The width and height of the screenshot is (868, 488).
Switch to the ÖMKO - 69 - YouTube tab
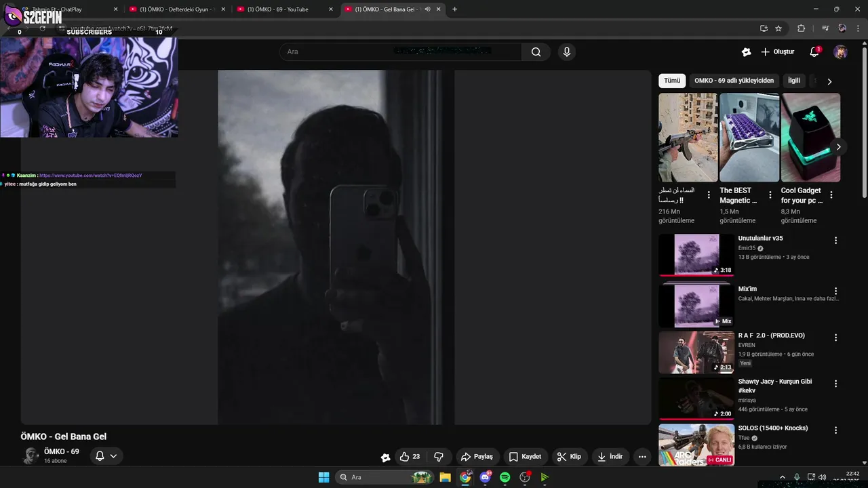click(283, 9)
